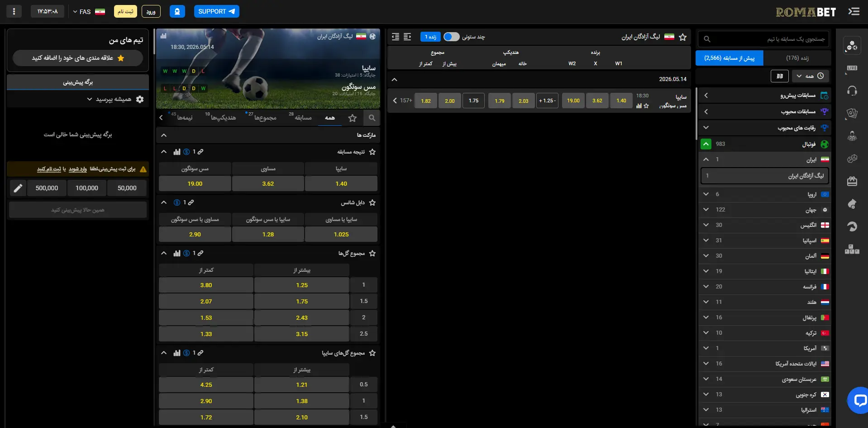Open the always-ask betslip dropdown
This screenshot has width=868, height=428.
coord(109,99)
